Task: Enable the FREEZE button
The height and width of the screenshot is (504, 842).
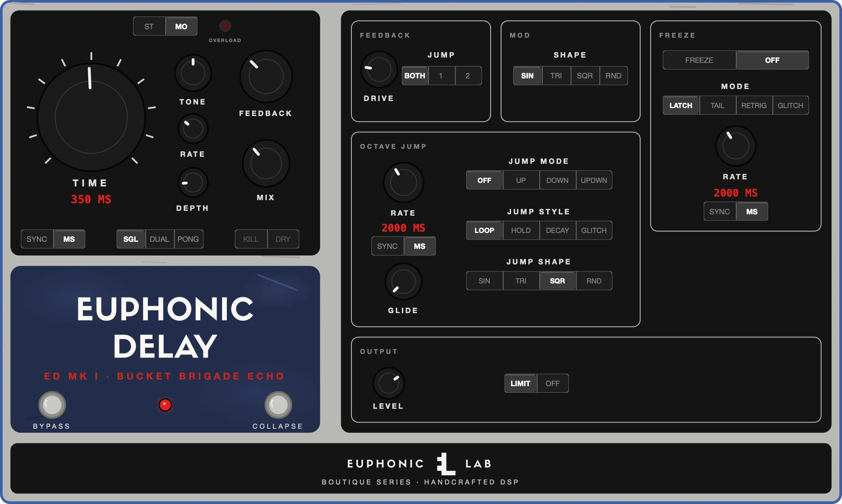Action: (x=699, y=60)
